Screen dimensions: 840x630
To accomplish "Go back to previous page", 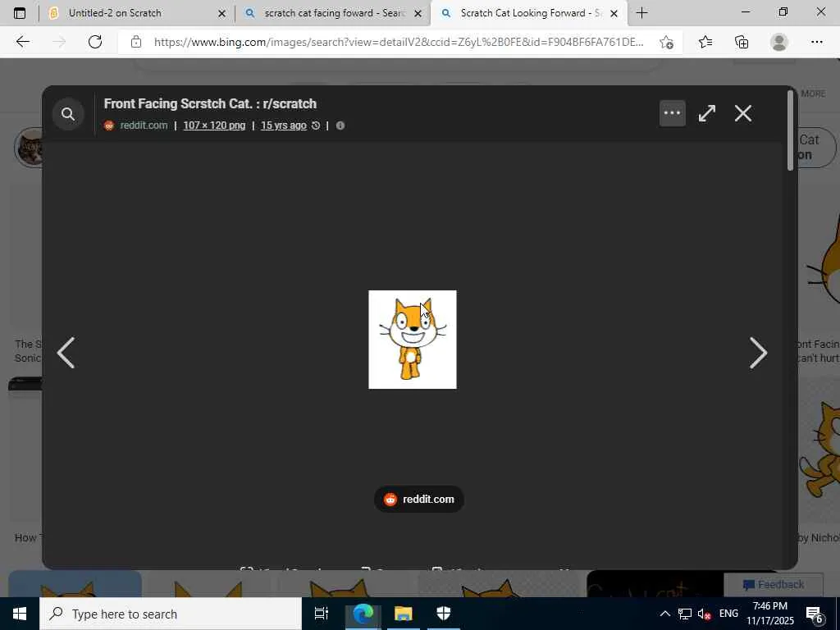I will 22,42.
